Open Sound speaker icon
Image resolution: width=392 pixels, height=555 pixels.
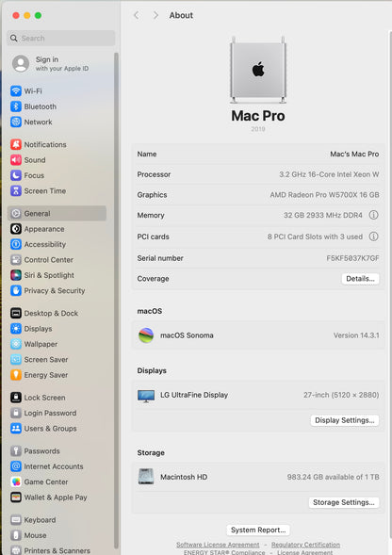(16, 160)
